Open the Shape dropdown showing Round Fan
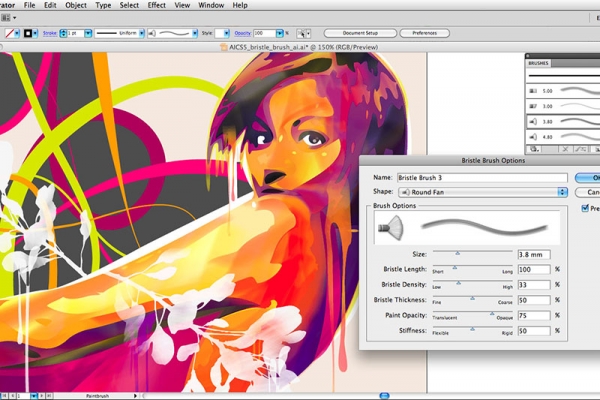 click(483, 192)
